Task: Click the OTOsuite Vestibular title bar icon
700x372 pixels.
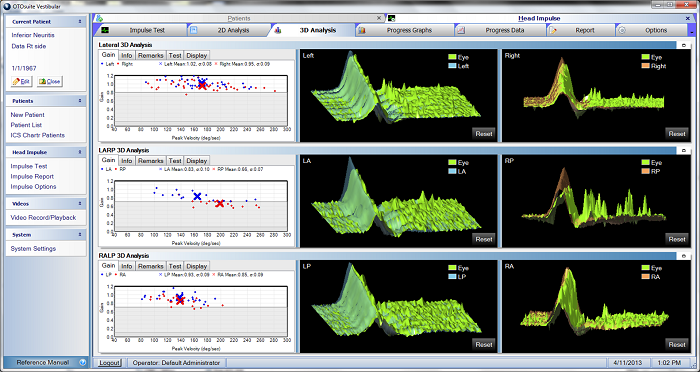Action: click(6, 6)
